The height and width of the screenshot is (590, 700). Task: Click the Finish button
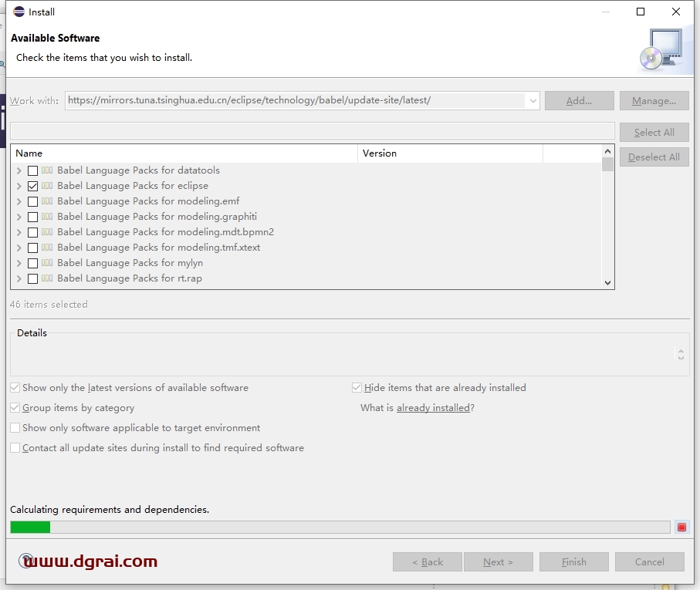(x=573, y=562)
